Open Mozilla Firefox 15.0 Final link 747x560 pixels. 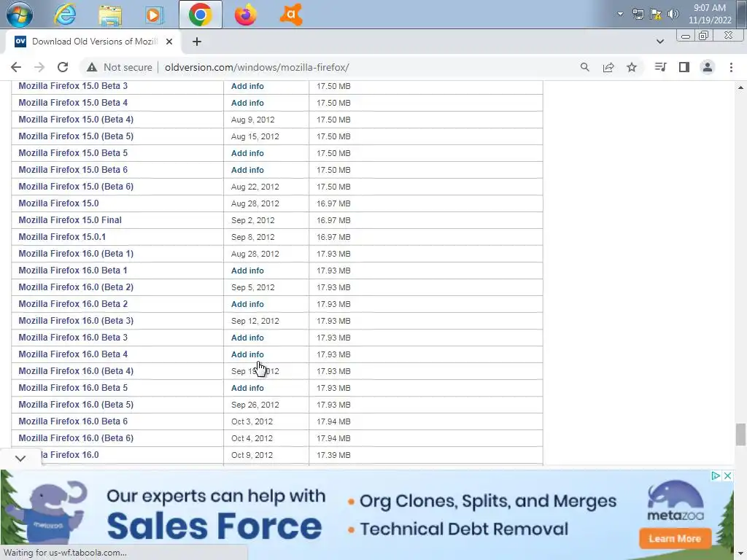[70, 220]
